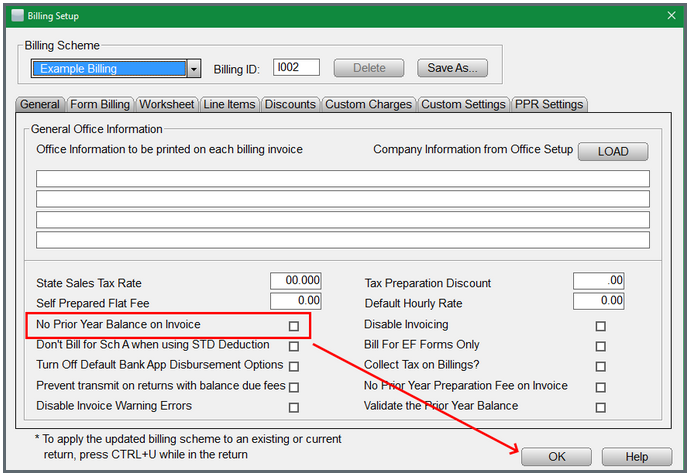Enable Collect Tax on Billings checkbox
690x476 pixels.
[600, 366]
